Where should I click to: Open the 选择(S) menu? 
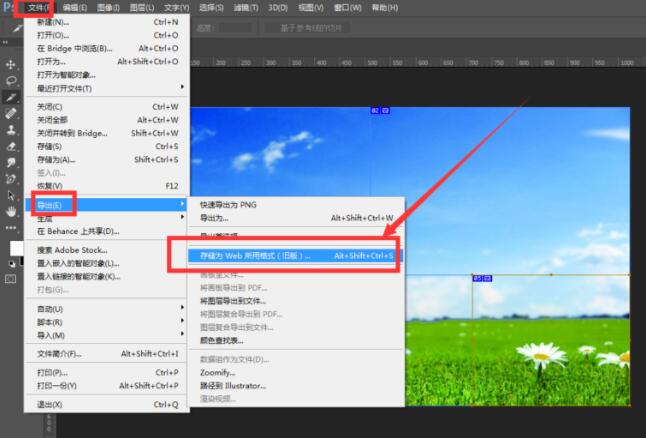pyautogui.click(x=211, y=8)
